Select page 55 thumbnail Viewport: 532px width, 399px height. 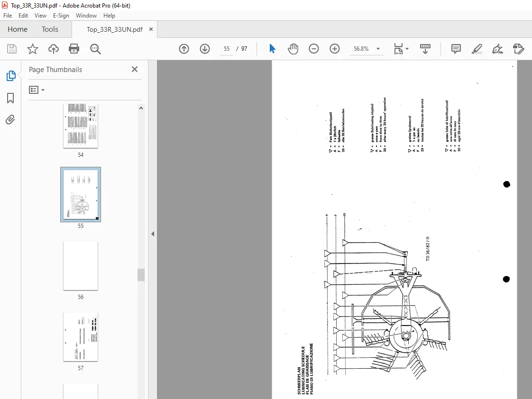[81, 195]
